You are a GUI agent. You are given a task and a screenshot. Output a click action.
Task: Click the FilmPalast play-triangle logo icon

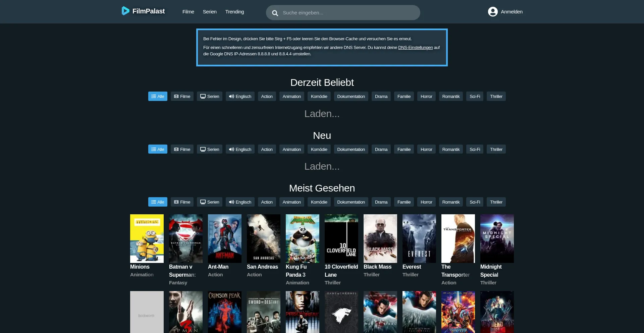pos(125,11)
